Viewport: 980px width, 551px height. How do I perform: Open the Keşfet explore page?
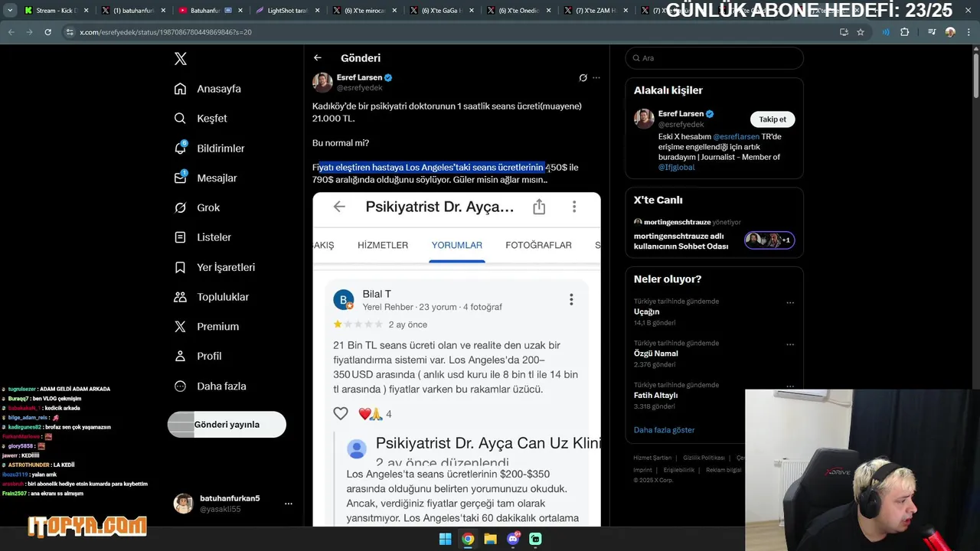tap(201, 119)
